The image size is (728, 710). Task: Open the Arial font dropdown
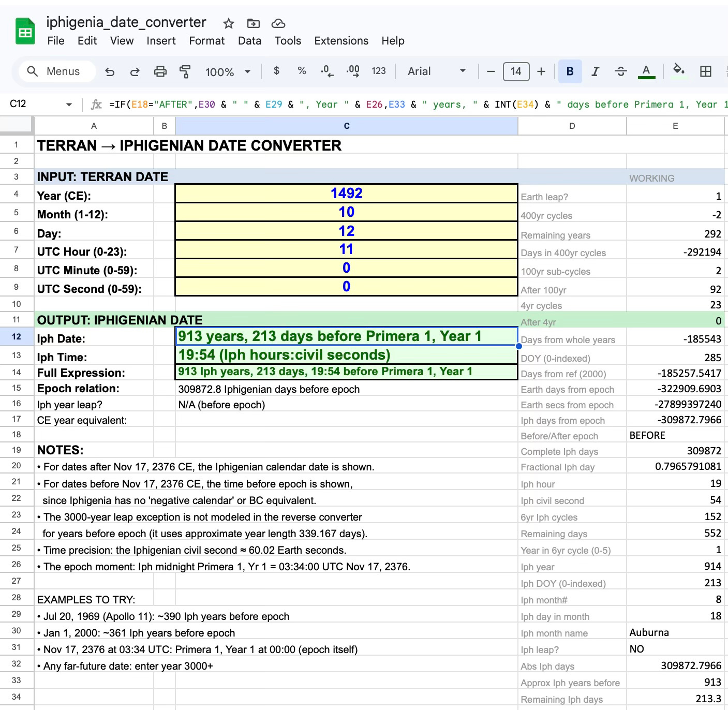point(436,71)
